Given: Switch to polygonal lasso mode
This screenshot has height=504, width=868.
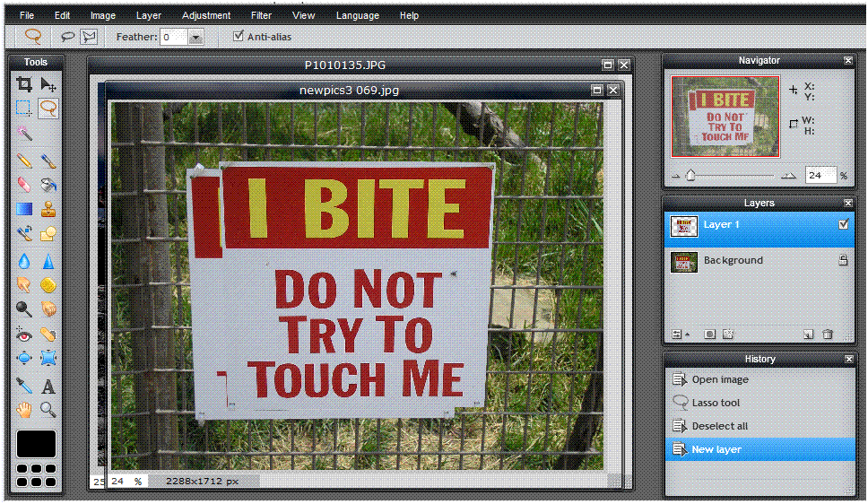Looking at the screenshot, I should pos(89,37).
